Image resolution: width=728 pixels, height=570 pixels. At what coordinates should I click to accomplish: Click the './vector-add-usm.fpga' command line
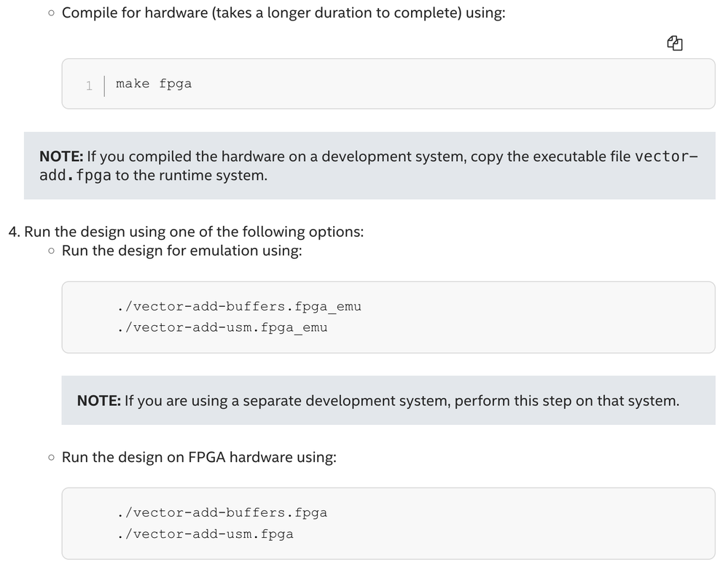click(205, 534)
